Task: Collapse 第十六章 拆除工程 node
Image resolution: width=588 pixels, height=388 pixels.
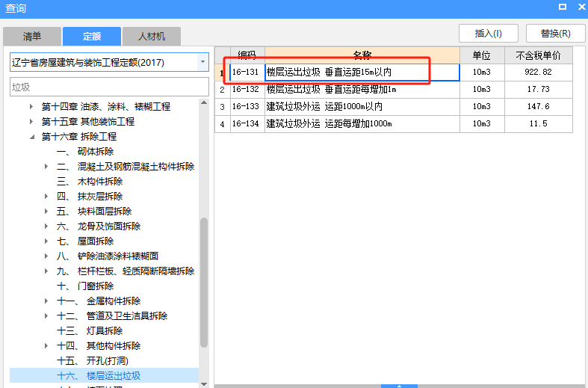Action: point(32,137)
